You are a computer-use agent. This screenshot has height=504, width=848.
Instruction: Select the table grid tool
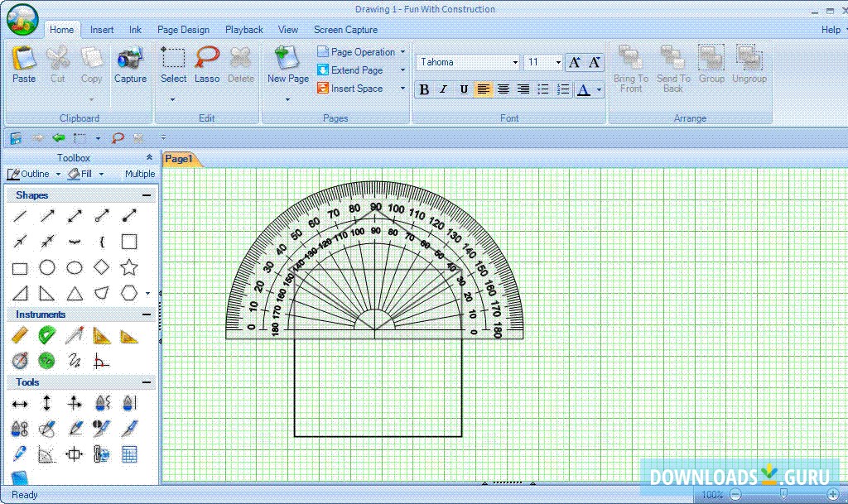(128, 454)
